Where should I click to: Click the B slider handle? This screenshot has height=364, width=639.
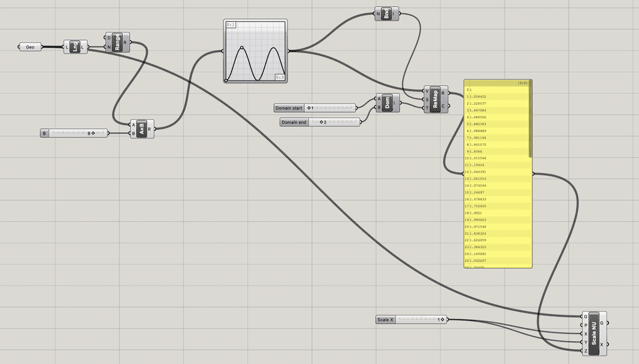tap(93, 133)
